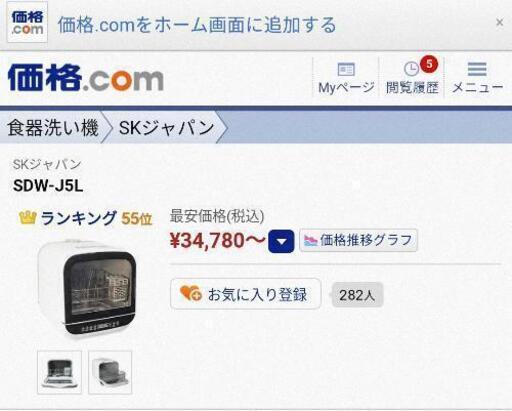
Task: Click お気に入り登録 button
Action: pyautogui.click(x=245, y=294)
